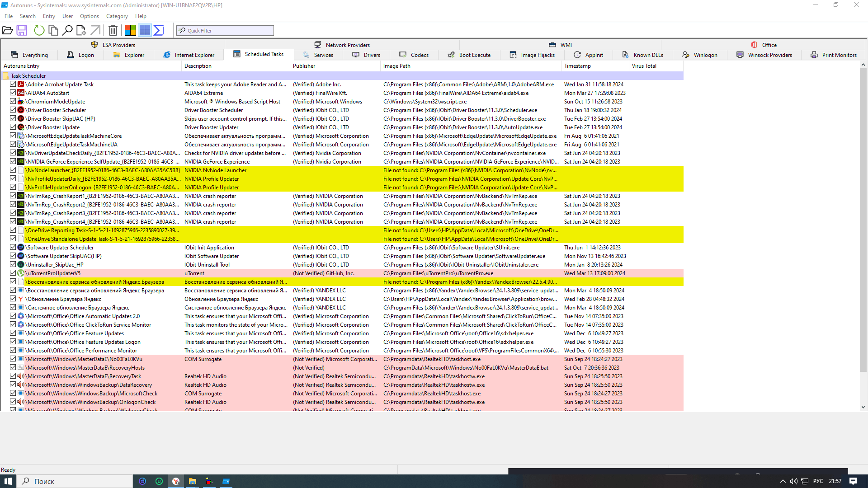Open the Options menu
The height and width of the screenshot is (488, 868).
coord(89,16)
